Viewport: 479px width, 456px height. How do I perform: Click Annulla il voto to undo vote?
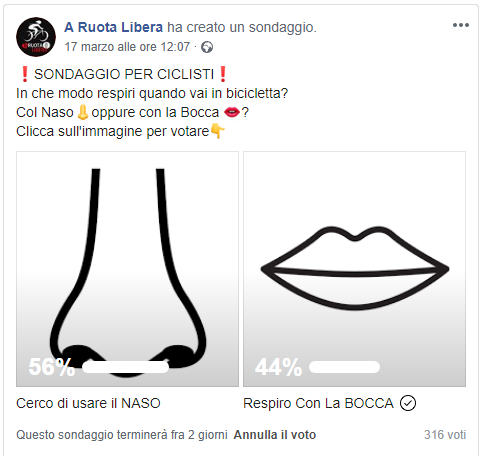[275, 435]
